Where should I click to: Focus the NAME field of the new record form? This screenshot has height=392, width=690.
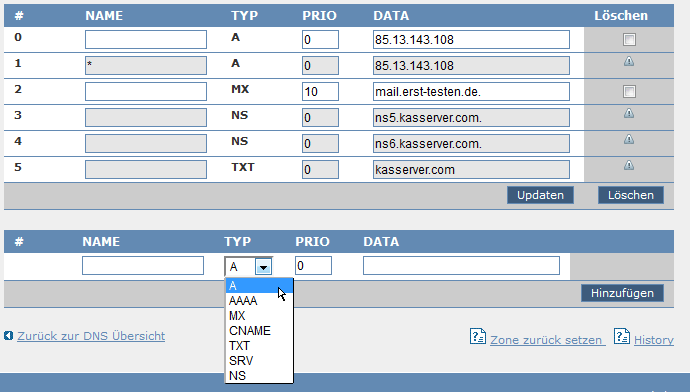tap(143, 266)
